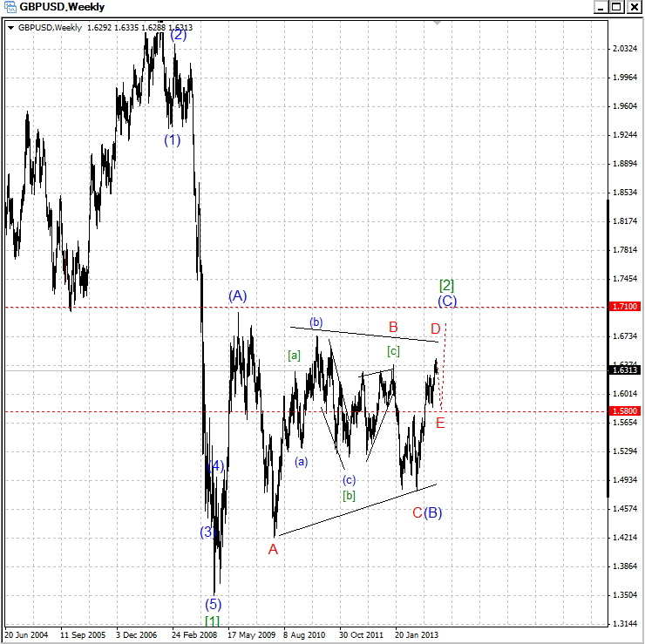Click the 24 Feb 2008 date label
The height and width of the screenshot is (644, 645).
point(194,635)
